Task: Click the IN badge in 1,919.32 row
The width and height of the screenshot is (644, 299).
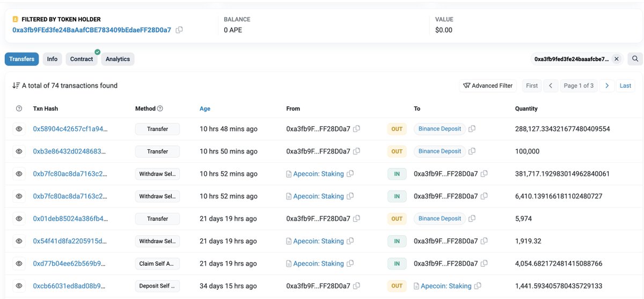Action: pyautogui.click(x=397, y=241)
